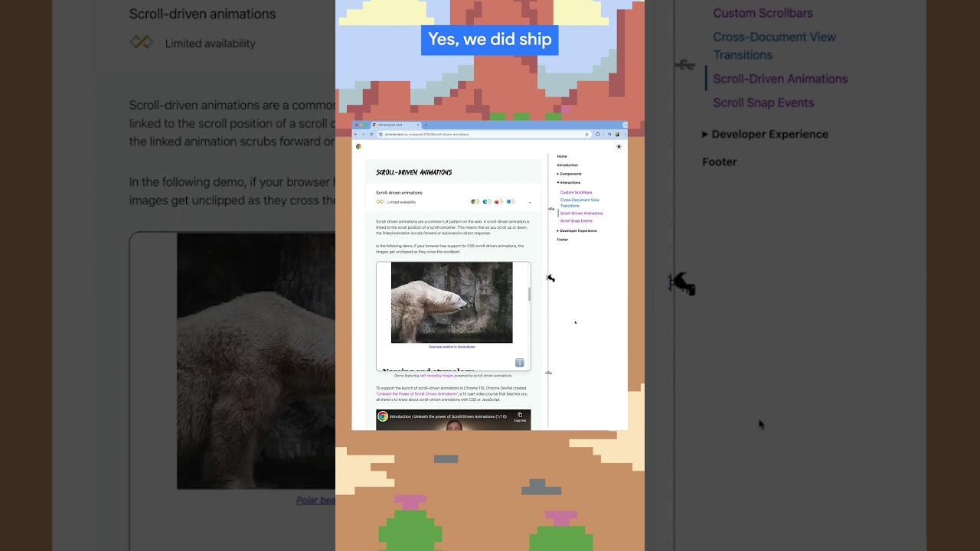Expand Components in the browser's side navigation

coord(570,174)
